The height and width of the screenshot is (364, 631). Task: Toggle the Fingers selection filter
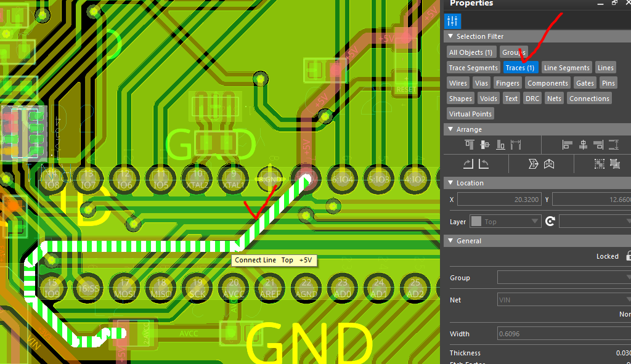click(x=508, y=83)
